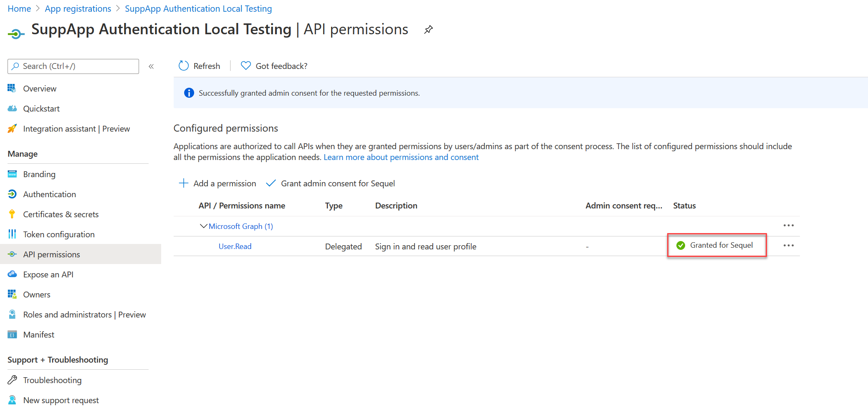Click the Overview grid icon
Image resolution: width=868 pixels, height=419 pixels.
(x=12, y=88)
